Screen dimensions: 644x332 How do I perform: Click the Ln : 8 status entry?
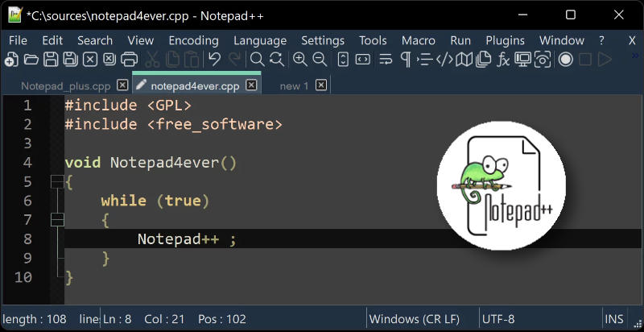(117, 319)
